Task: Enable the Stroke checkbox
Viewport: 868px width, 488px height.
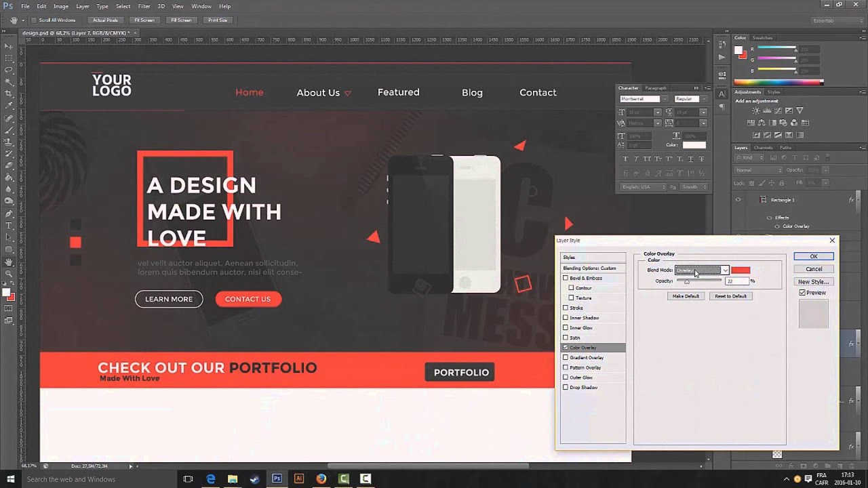Action: click(566, 308)
